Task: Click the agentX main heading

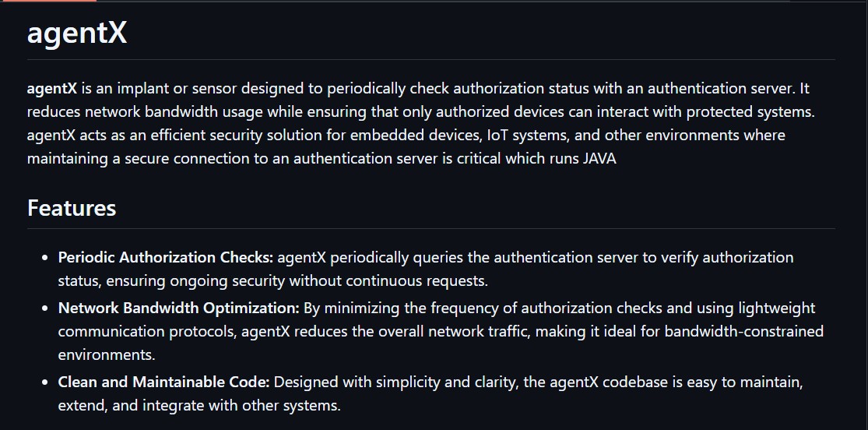Action: coord(76,33)
